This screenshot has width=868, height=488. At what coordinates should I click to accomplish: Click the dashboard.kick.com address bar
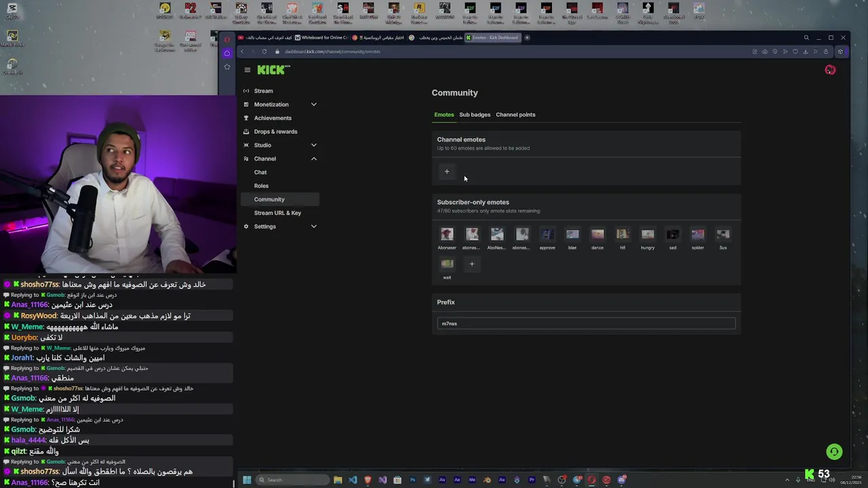[x=332, y=52]
